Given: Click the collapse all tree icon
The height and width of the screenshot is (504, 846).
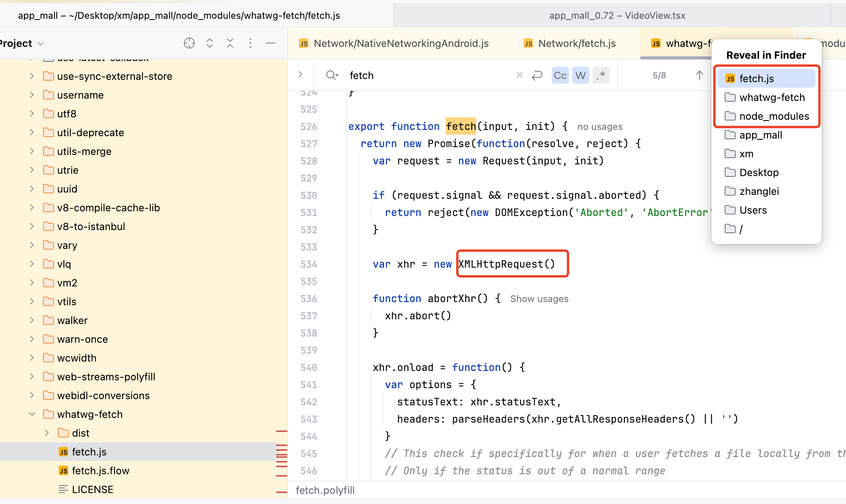Looking at the screenshot, I should click(x=230, y=43).
